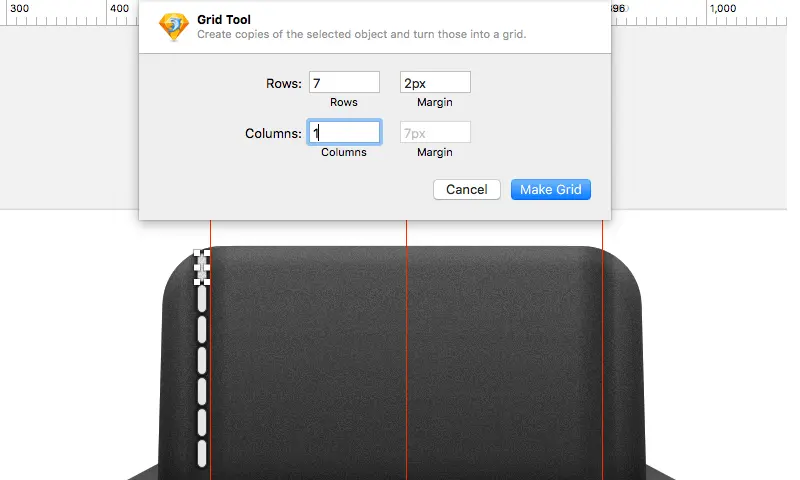Click the Sketch diamond icon in the dialog
The height and width of the screenshot is (480, 800).
[173, 27]
